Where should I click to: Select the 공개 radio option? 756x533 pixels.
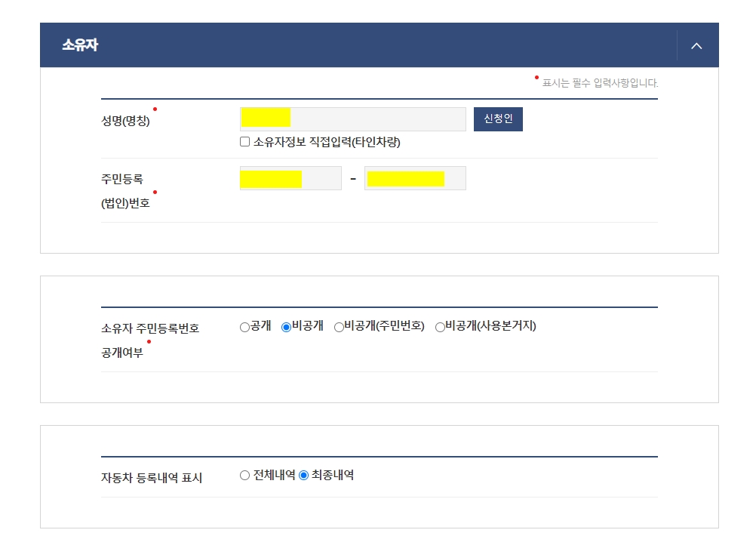(244, 328)
